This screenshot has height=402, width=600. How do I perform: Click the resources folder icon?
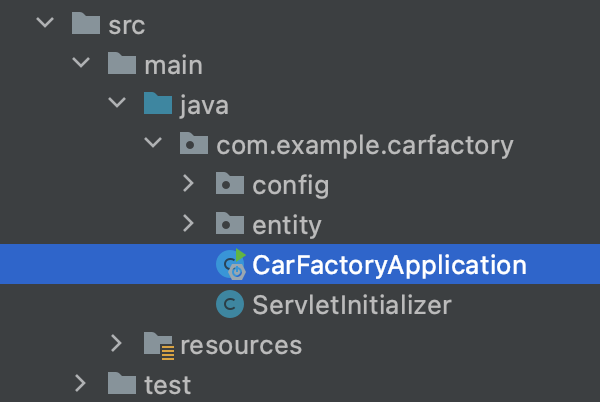pos(159,346)
